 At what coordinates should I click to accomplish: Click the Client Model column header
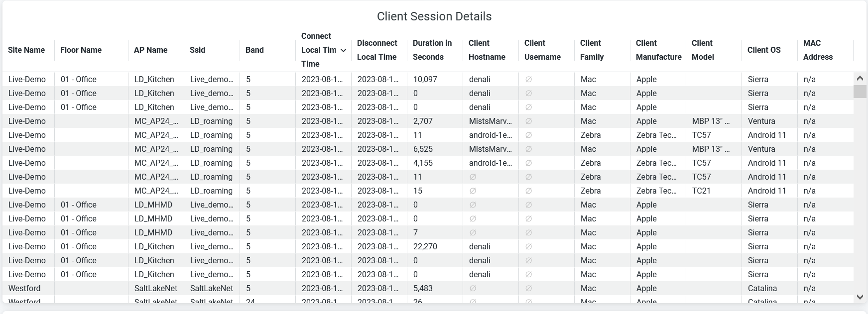703,50
